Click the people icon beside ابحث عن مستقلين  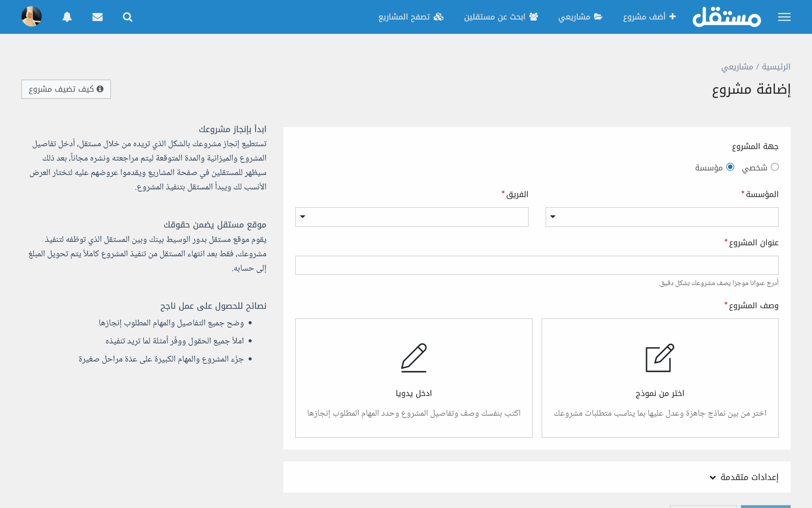point(534,16)
